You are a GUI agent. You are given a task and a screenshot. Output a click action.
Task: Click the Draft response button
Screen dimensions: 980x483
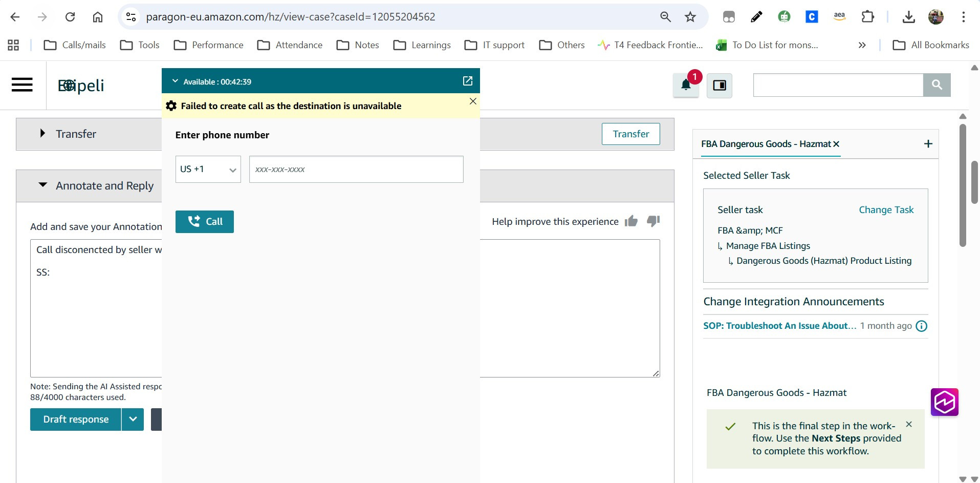[76, 419]
